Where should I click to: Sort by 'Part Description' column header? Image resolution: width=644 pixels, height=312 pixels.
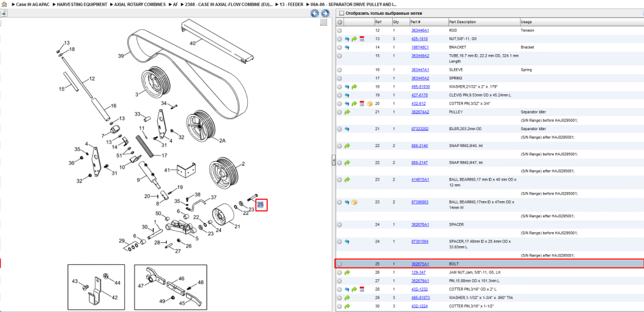coord(462,22)
